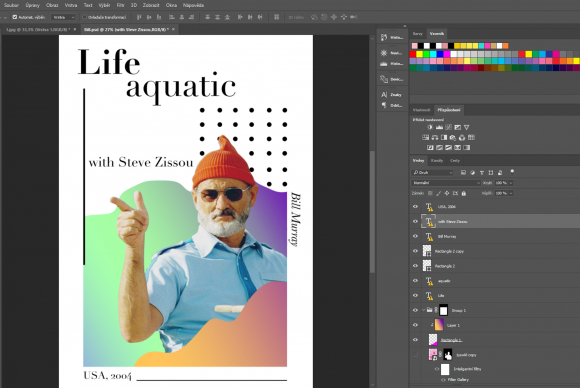The width and height of the screenshot is (580, 388).
Task: Open the Znaky character panel
Action: coord(392,95)
